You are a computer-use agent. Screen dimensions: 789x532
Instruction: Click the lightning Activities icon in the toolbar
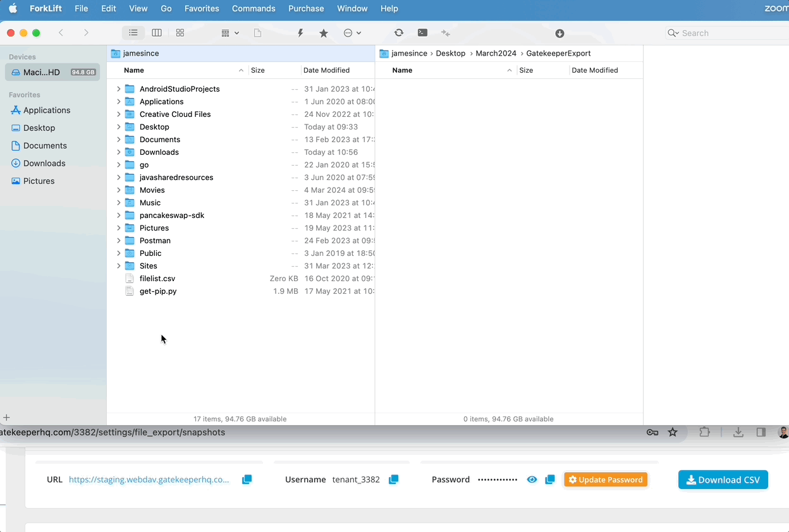[x=300, y=32]
